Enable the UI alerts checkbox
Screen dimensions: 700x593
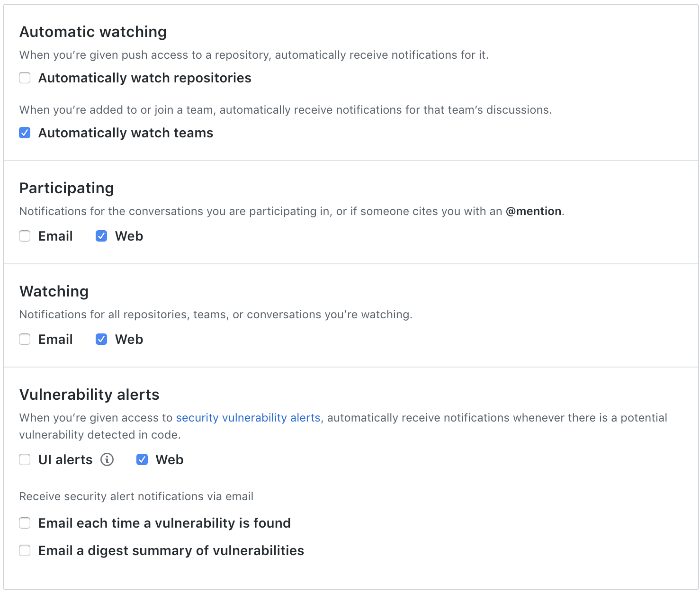pos(25,459)
